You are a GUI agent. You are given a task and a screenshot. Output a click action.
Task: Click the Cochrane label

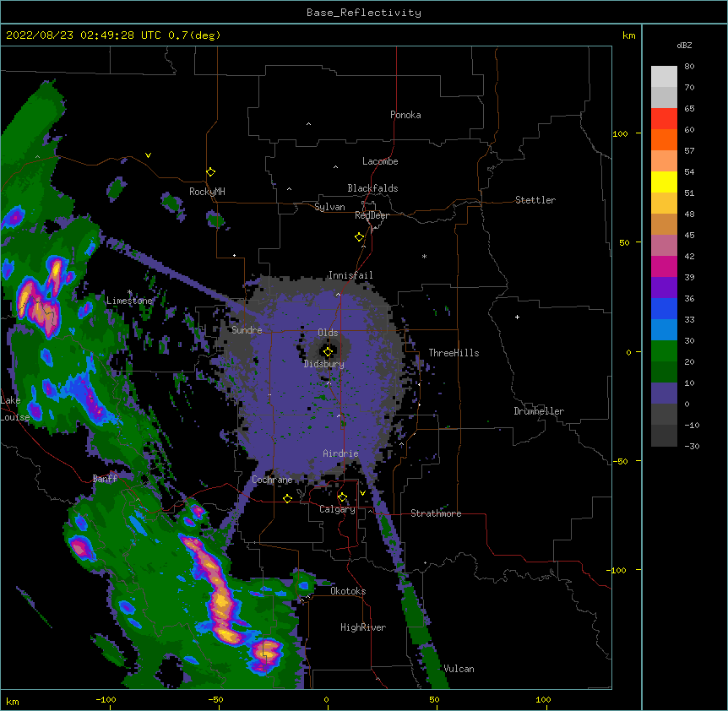pyautogui.click(x=272, y=480)
